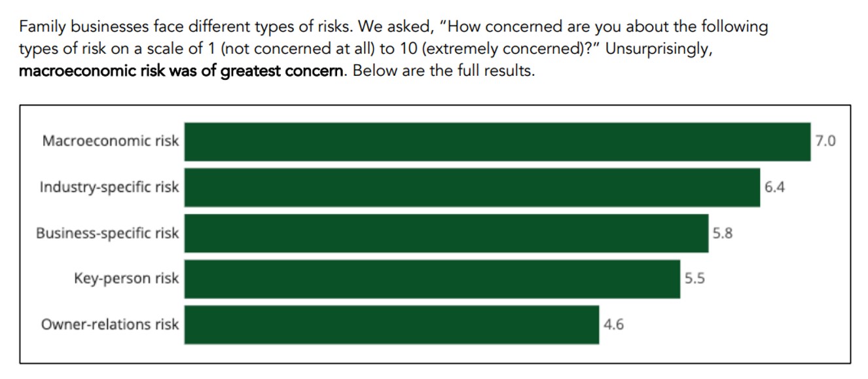Click the "Business-specific risk" axis label
This screenshot has height=379, width=868.
[107, 232]
